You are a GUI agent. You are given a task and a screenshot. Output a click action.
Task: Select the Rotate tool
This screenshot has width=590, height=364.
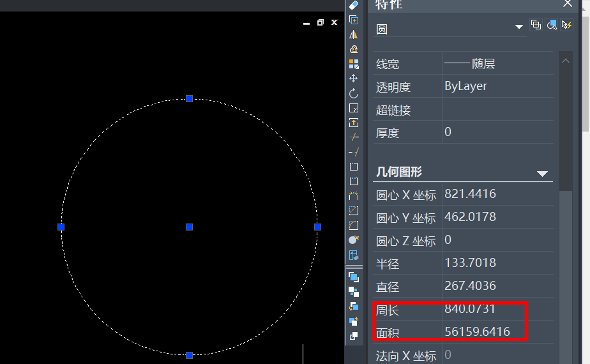click(354, 93)
